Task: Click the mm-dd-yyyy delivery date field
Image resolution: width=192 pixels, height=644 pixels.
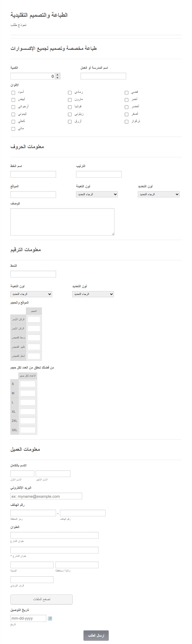Action: [28, 618]
